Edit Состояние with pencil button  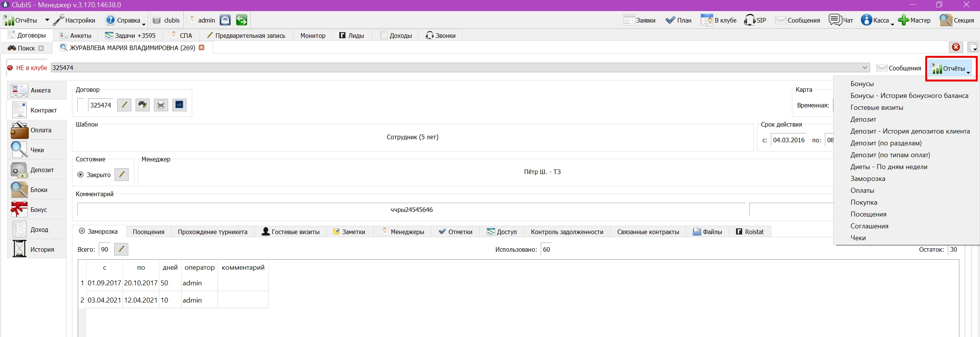[x=122, y=174]
